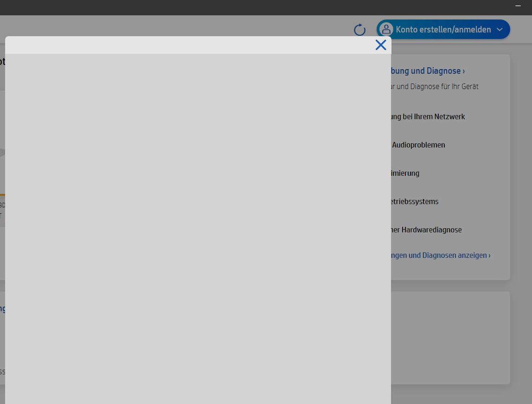Expand the Konto erstellen/anmelden dropdown chevron
This screenshot has width=532, height=404.
point(500,29)
